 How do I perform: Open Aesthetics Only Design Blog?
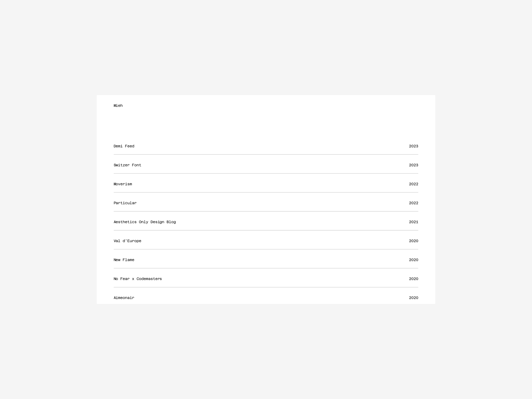[x=145, y=222]
